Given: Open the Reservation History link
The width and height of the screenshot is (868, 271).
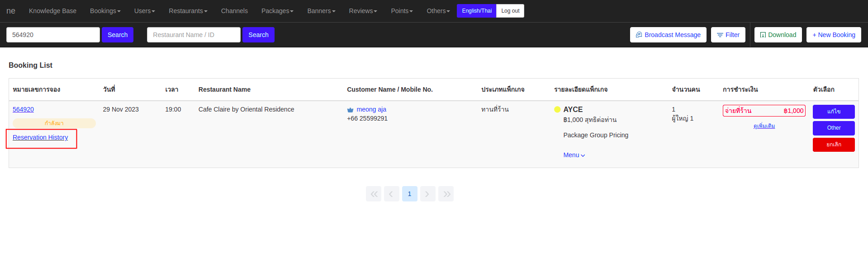Looking at the screenshot, I should pyautogui.click(x=40, y=137).
